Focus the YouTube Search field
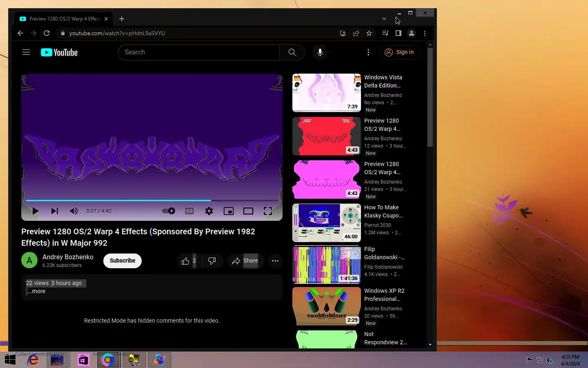The height and width of the screenshot is (368, 588). pos(198,52)
